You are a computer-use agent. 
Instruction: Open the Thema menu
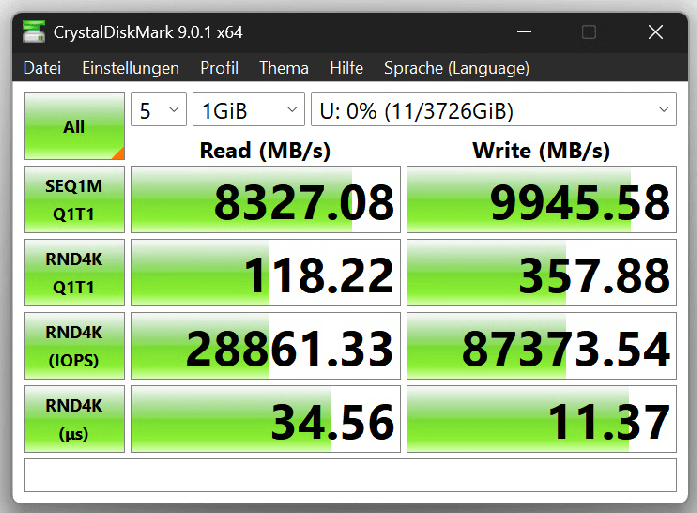pos(284,68)
